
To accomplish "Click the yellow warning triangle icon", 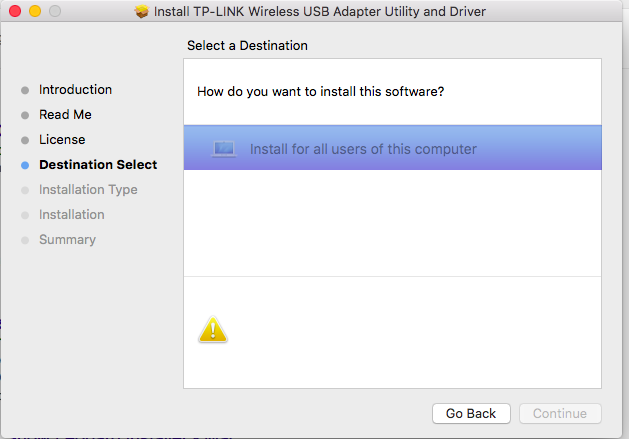I will (212, 329).
